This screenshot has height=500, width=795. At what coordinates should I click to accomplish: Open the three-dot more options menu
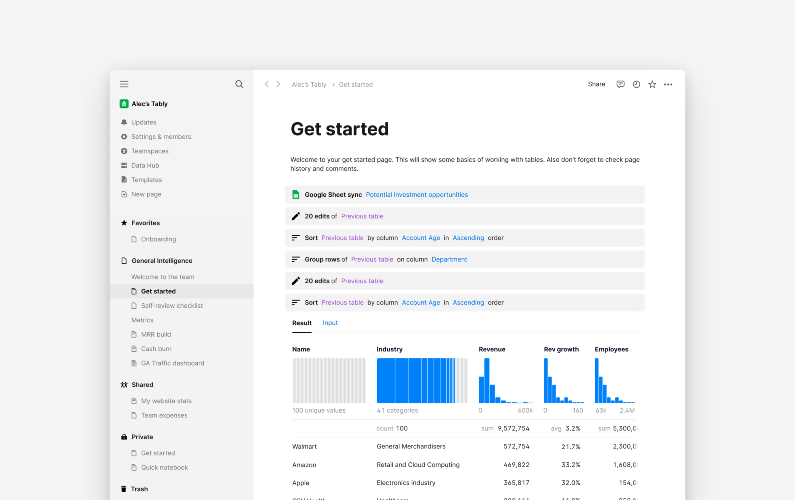(x=668, y=84)
